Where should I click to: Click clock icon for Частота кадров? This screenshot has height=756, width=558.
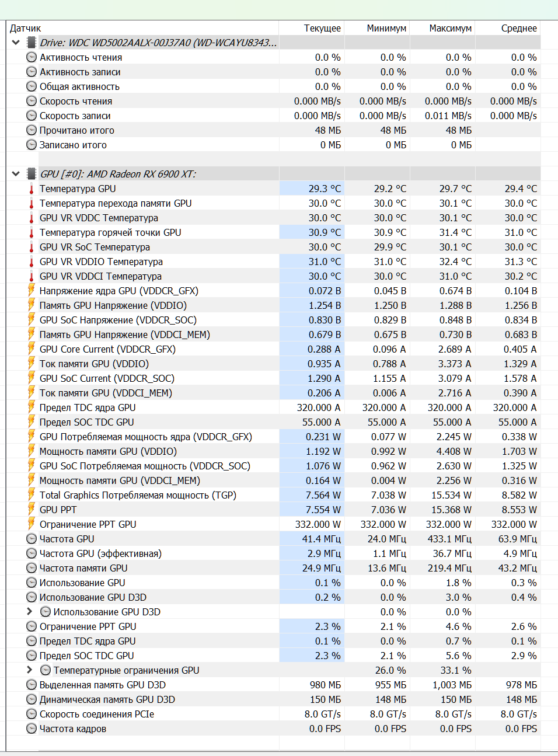coord(32,729)
